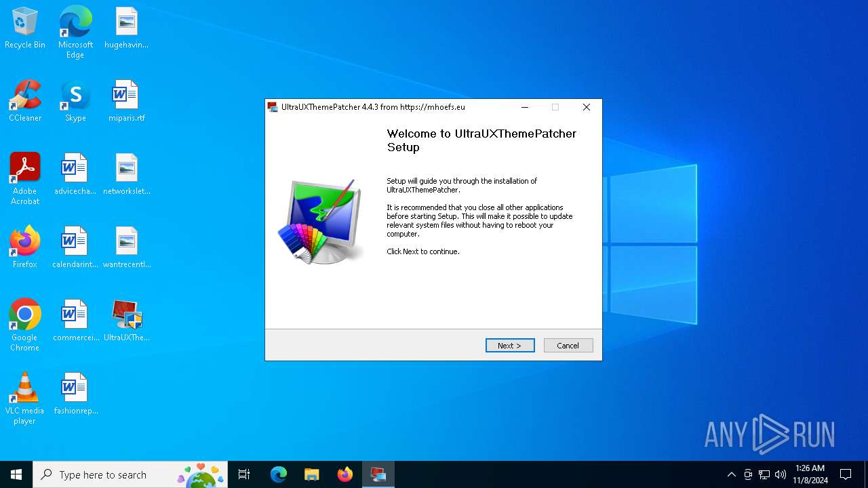Viewport: 868px width, 488px height.
Task: Minimize the UltraUXThemePatcher setup window
Action: (525, 107)
